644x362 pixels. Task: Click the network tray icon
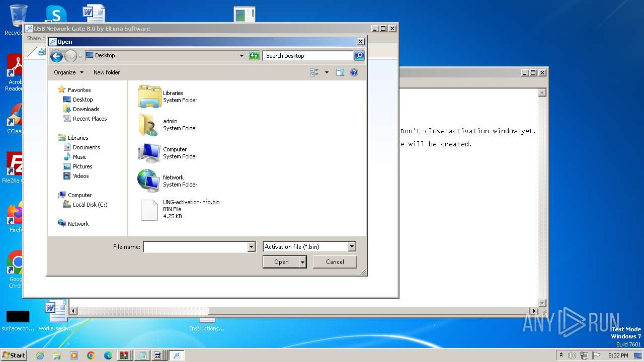point(584,355)
